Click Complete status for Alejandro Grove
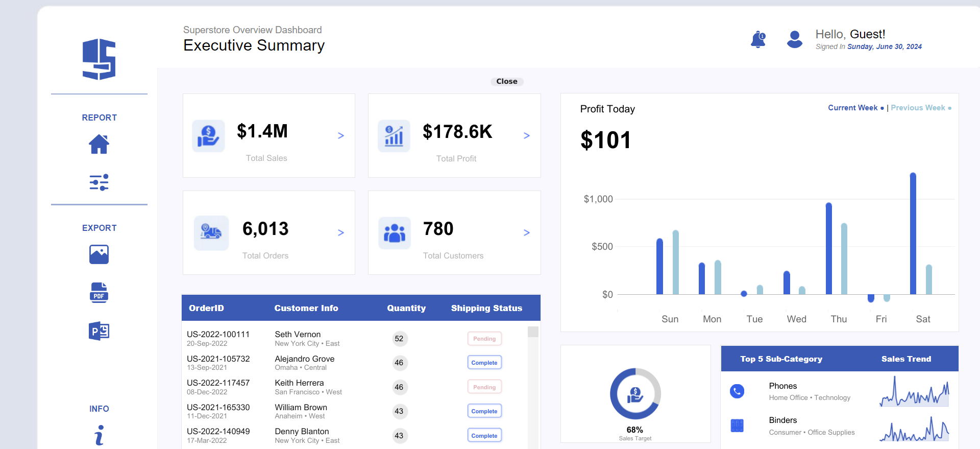 click(x=484, y=363)
